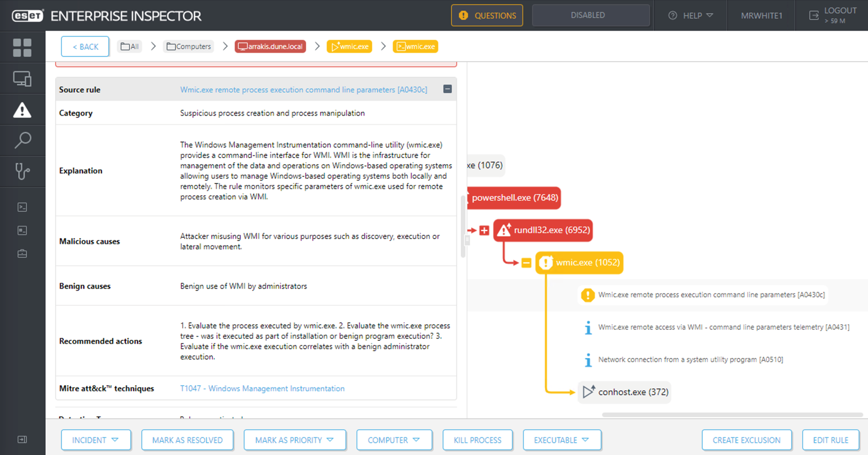Image resolution: width=868 pixels, height=455 pixels.
Task: Go to the All breadcrumb
Action: pyautogui.click(x=130, y=46)
